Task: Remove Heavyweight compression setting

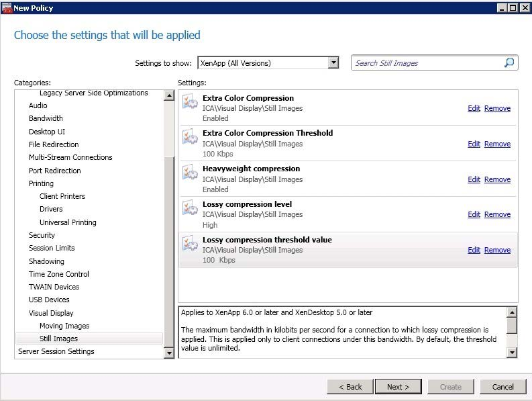Action: 497,179
